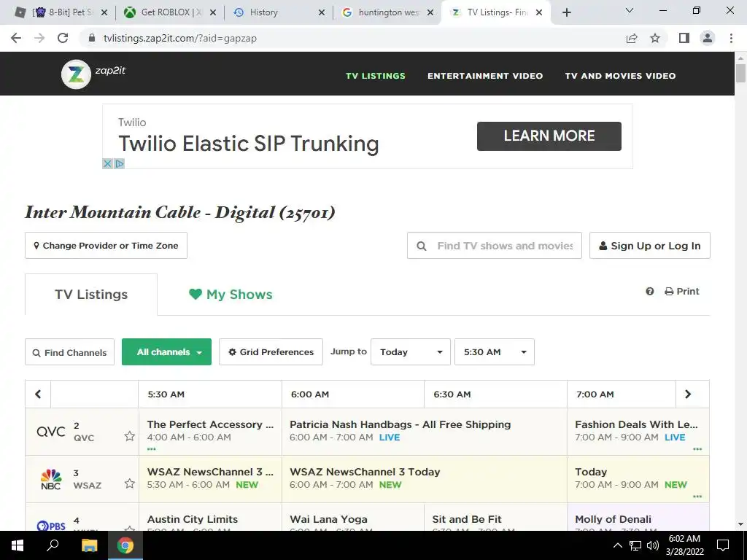Switch to History browser tab
Screen dimensions: 747x560
pyautogui.click(x=279, y=12)
